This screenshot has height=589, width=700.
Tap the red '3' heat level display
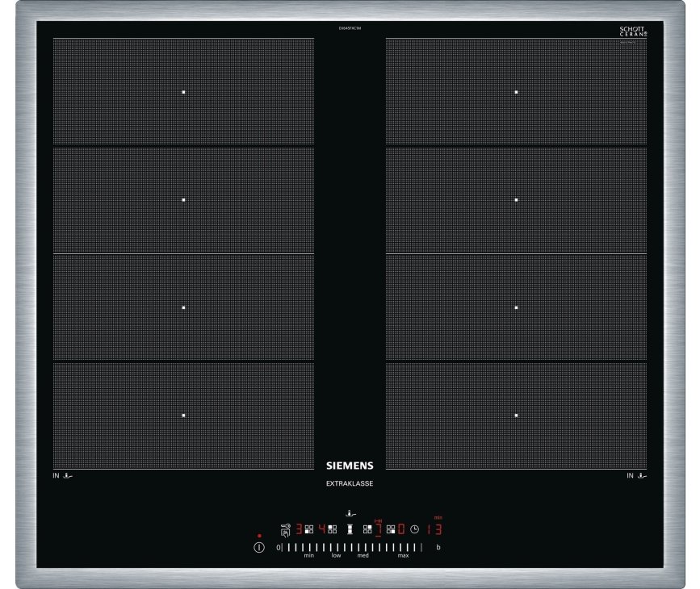299,529
